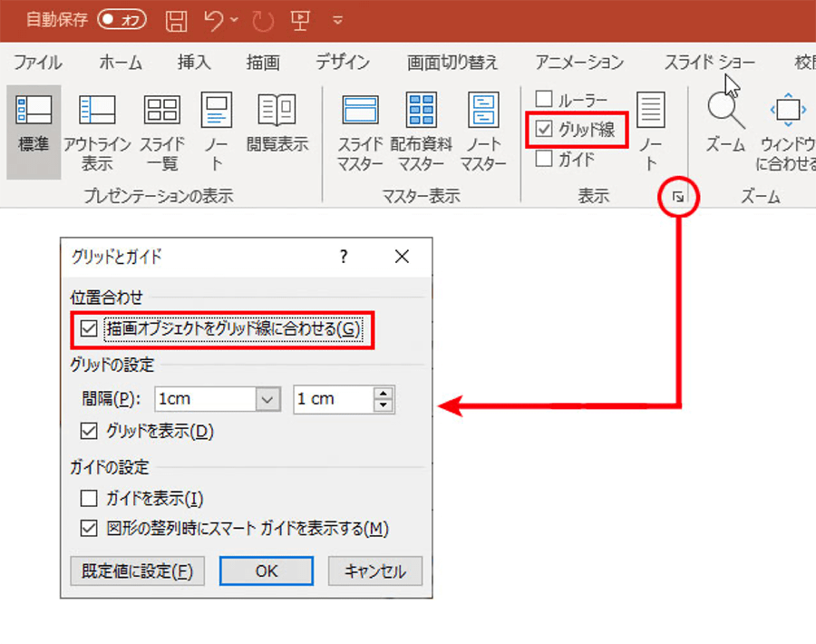Open the ファイル tab
The width and height of the screenshot is (816, 644).
tap(37, 62)
